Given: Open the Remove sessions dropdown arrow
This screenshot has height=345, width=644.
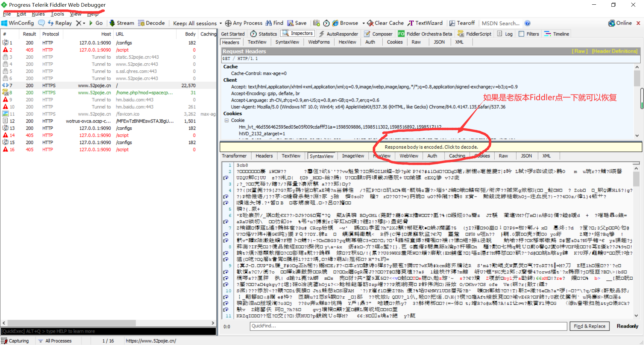Looking at the screenshot, I should click(84, 23).
